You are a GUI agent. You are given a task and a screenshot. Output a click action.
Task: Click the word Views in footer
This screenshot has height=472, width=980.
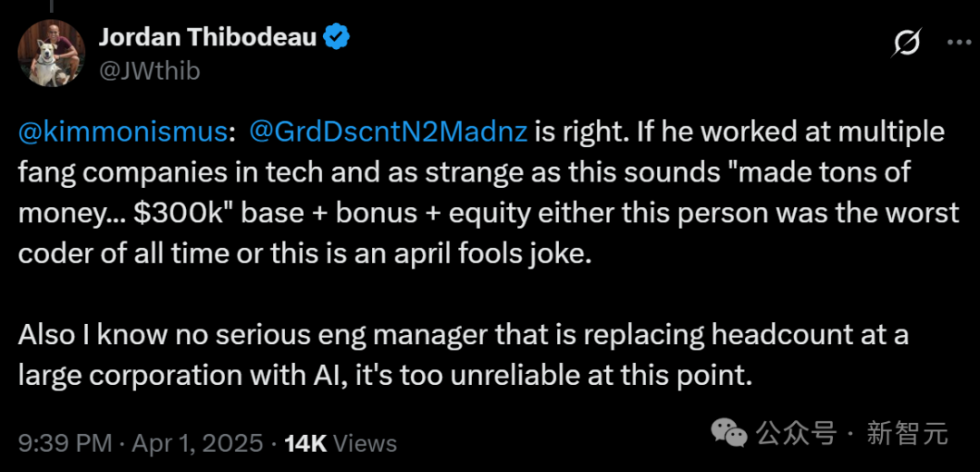[365, 443]
